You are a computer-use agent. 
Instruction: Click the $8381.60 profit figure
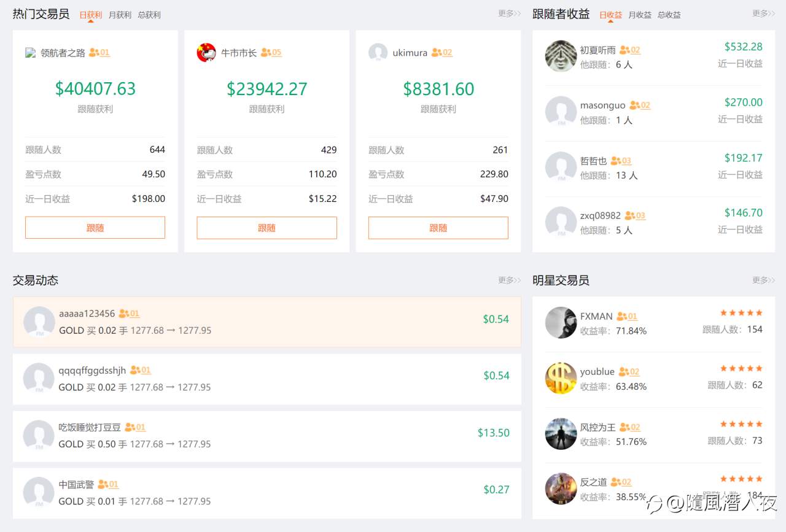pyautogui.click(x=438, y=89)
